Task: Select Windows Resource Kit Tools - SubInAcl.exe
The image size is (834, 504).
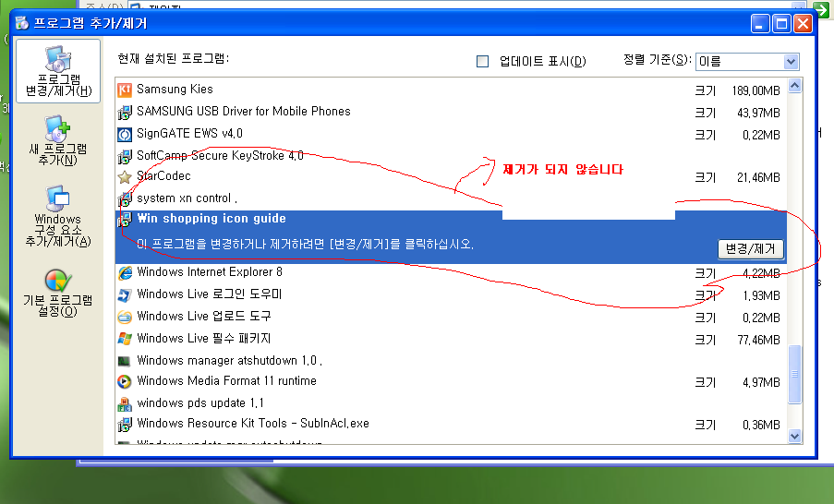Action: click(x=451, y=425)
